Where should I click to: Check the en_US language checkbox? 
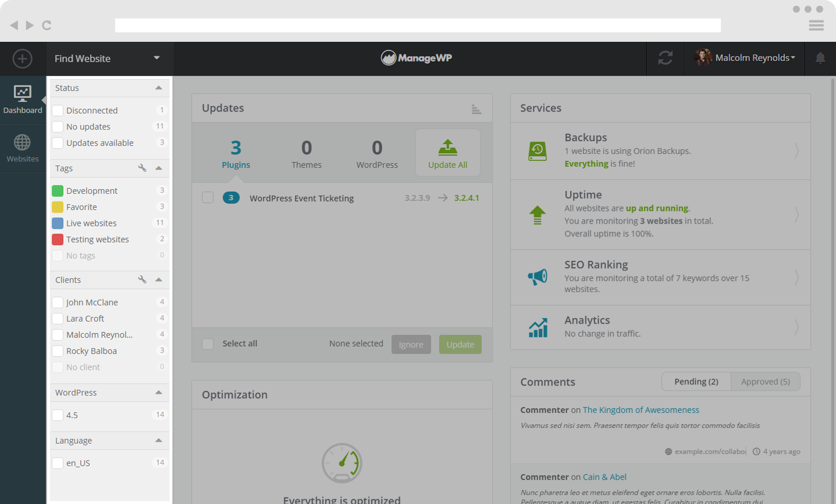57,463
